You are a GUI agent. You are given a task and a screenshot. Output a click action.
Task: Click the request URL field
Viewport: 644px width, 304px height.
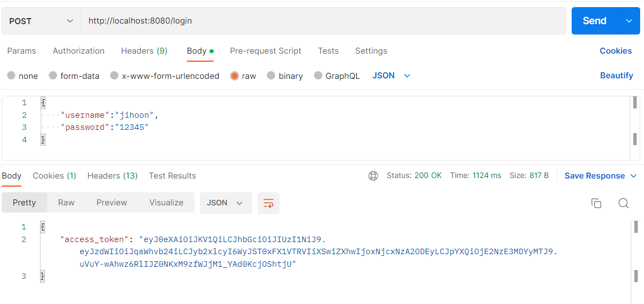point(323,21)
